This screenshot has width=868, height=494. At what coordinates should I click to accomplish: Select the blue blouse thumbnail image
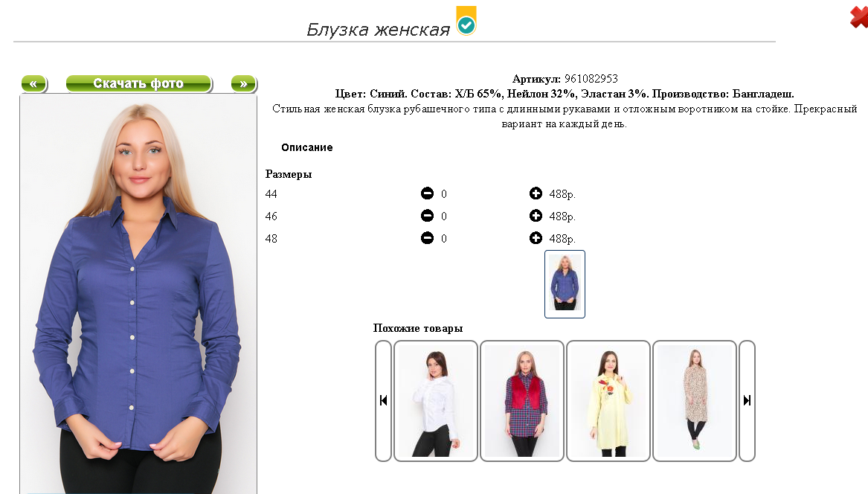point(565,284)
